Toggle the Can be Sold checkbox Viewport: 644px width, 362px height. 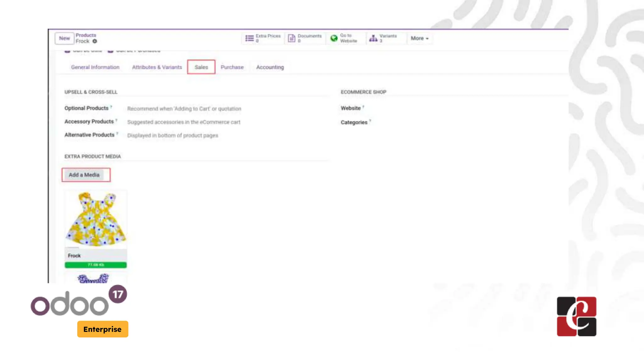click(x=67, y=51)
